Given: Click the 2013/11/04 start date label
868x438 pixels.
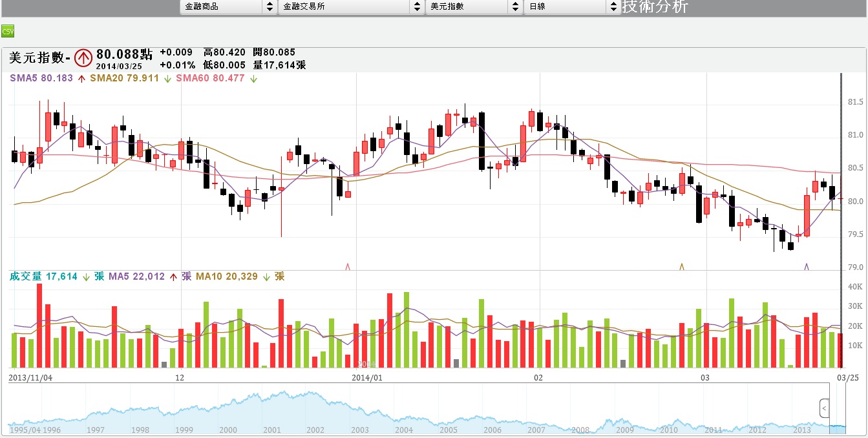Looking at the screenshot, I should (30, 377).
